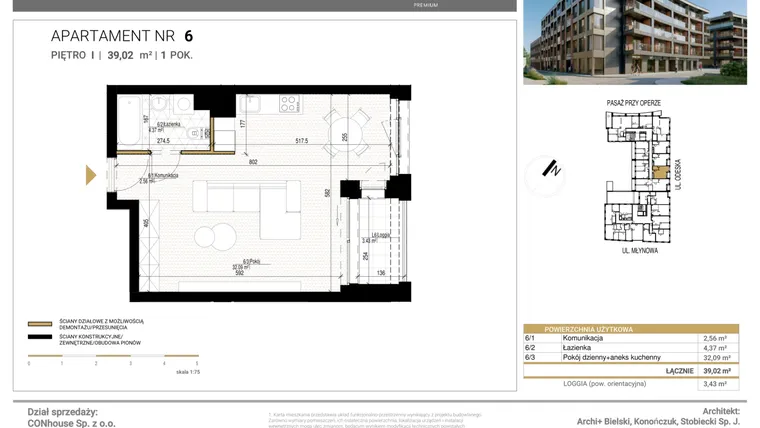Image resolution: width=760 pixels, height=428 pixels.
Task: Click the highlighted gold apartment on site plan
Action: [660, 172]
